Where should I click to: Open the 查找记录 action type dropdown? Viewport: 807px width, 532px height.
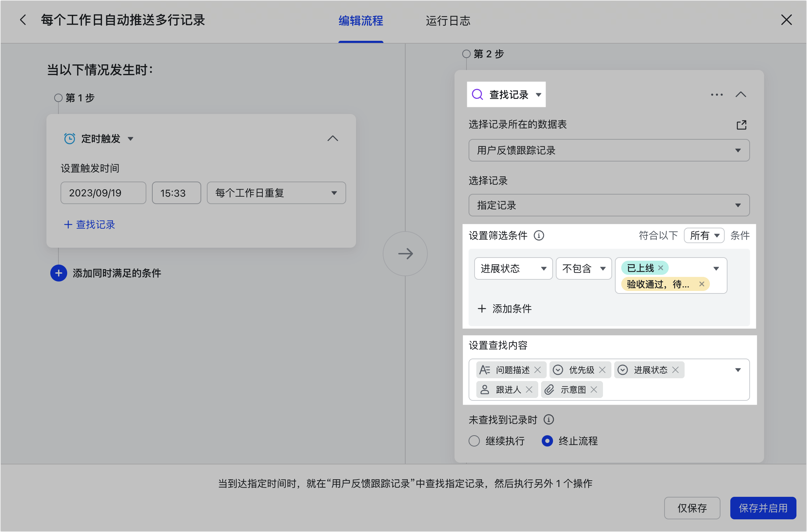[539, 95]
